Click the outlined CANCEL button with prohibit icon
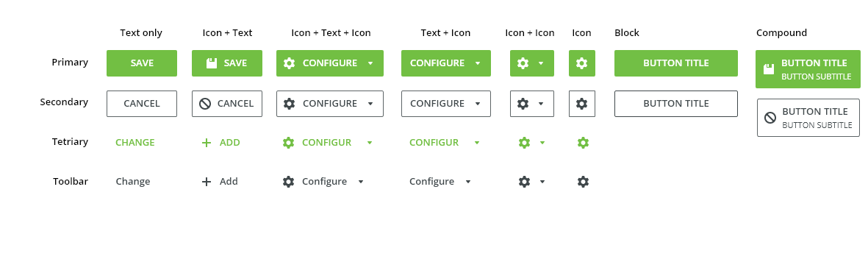 227,104
